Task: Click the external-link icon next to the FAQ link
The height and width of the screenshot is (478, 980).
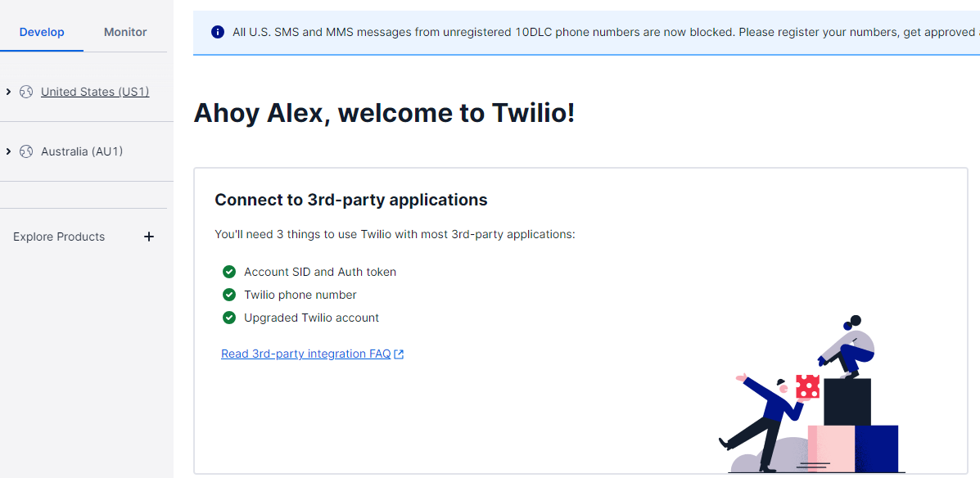Action: click(x=399, y=353)
